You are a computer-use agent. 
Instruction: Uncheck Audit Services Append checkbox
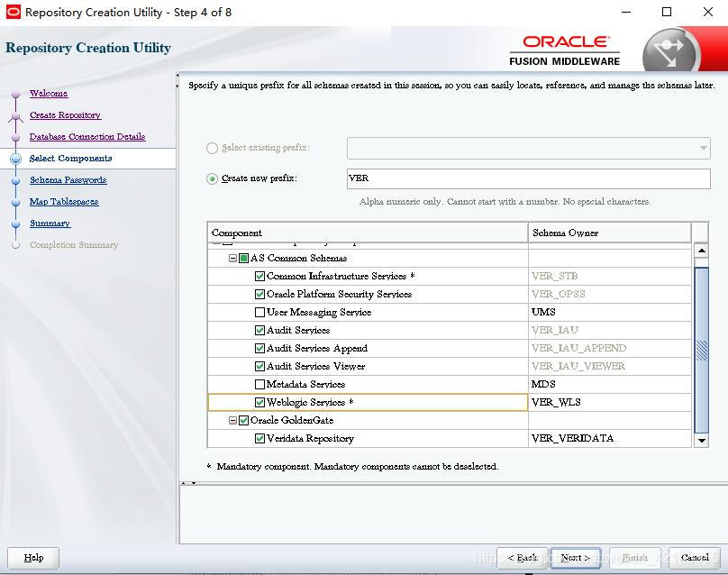click(x=260, y=348)
